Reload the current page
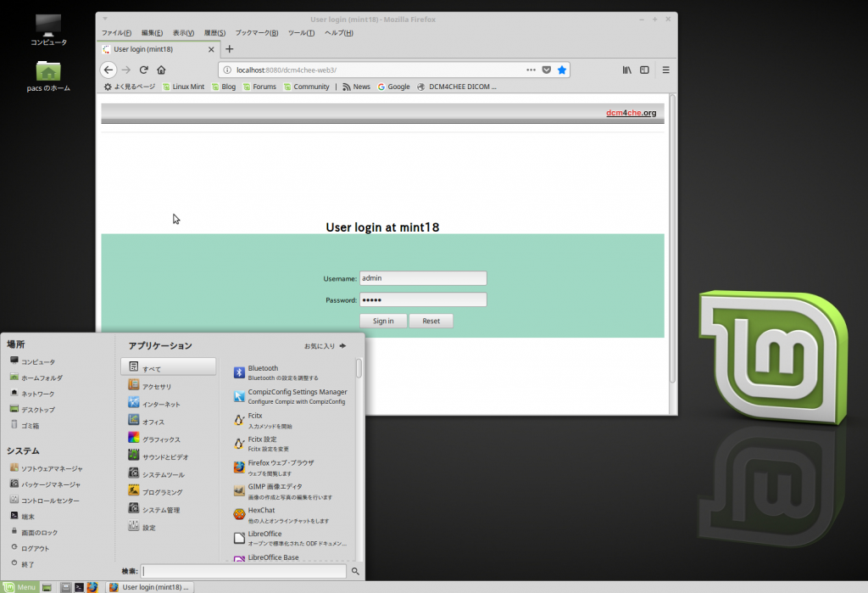868x593 pixels. (144, 70)
